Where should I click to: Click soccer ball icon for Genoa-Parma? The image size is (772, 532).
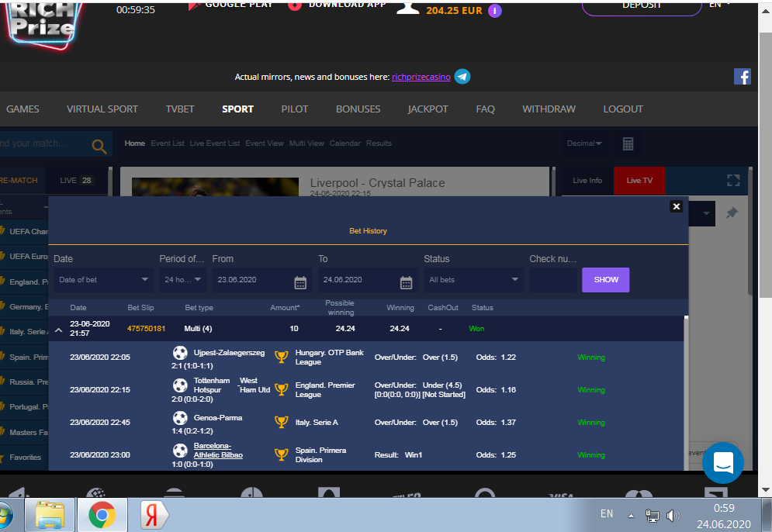(180, 418)
